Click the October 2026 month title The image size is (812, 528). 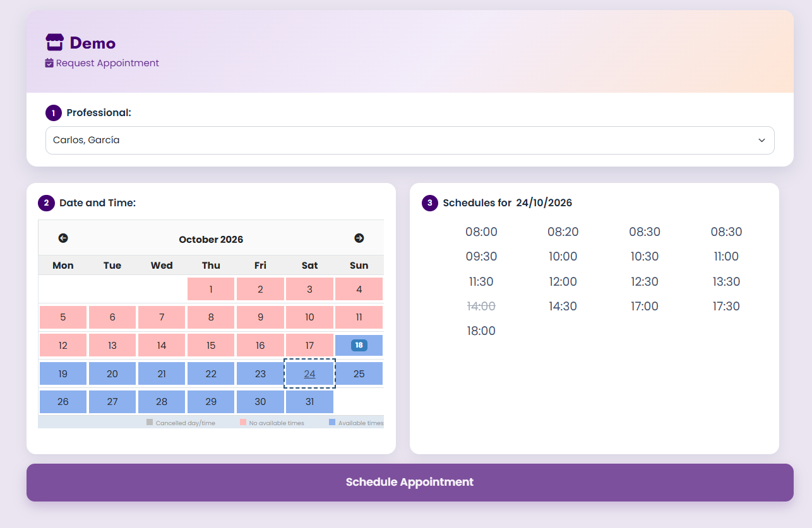pyautogui.click(x=211, y=240)
